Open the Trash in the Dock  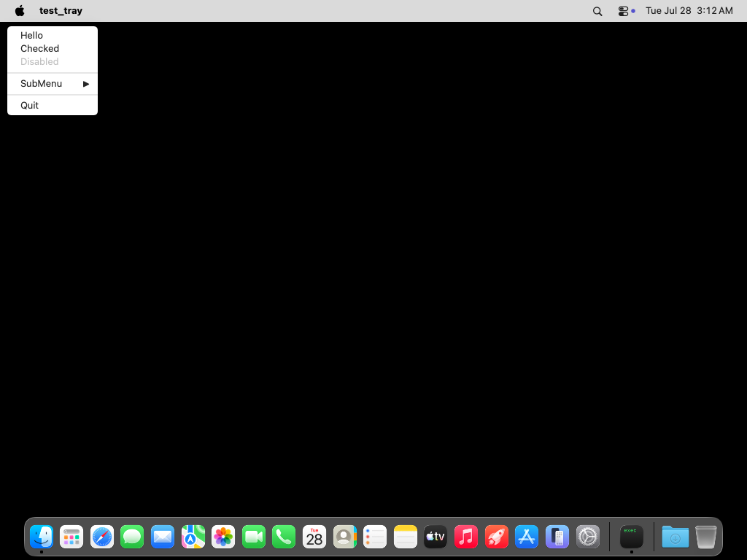705,537
